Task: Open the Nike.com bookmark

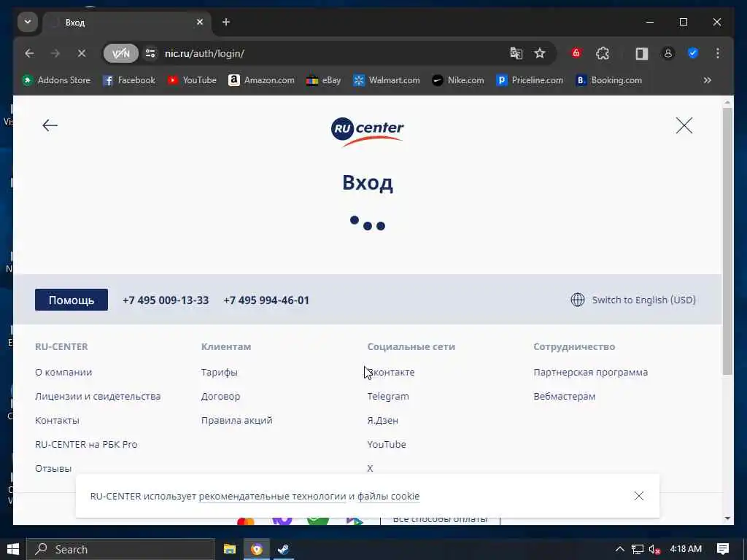Action: 458,80
